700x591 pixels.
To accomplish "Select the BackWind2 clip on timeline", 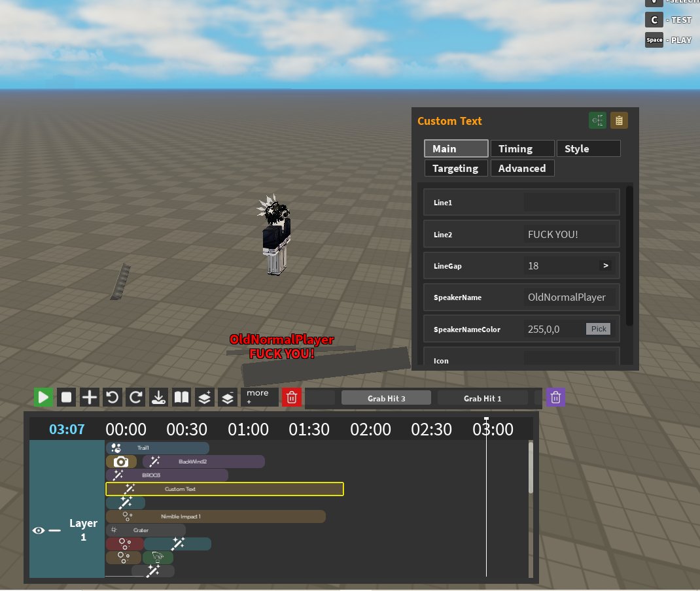I will click(x=203, y=462).
